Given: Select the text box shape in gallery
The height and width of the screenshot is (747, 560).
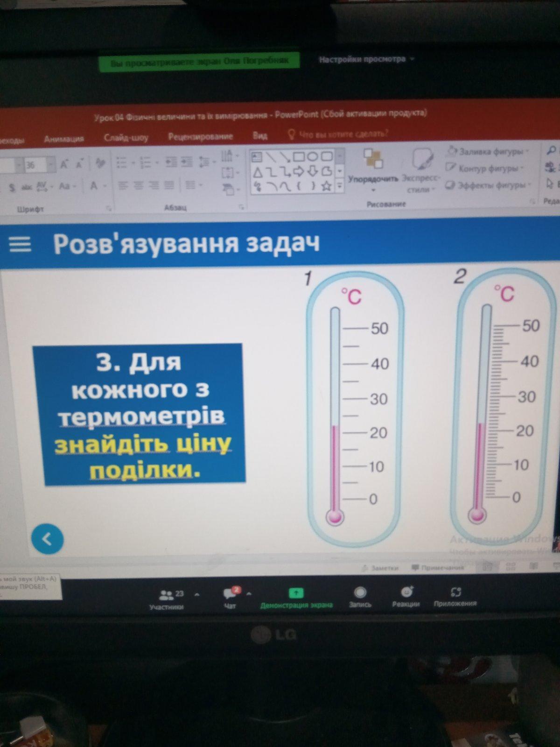Looking at the screenshot, I should tap(257, 157).
